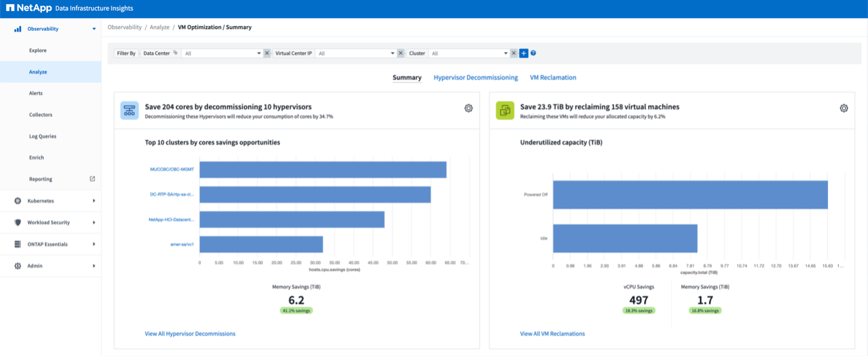
Task: Click the Powered Off capacity bar
Action: [x=690, y=194]
